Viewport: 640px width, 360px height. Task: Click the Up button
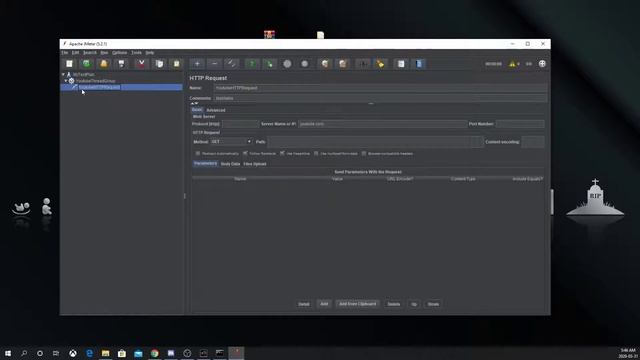(414, 304)
